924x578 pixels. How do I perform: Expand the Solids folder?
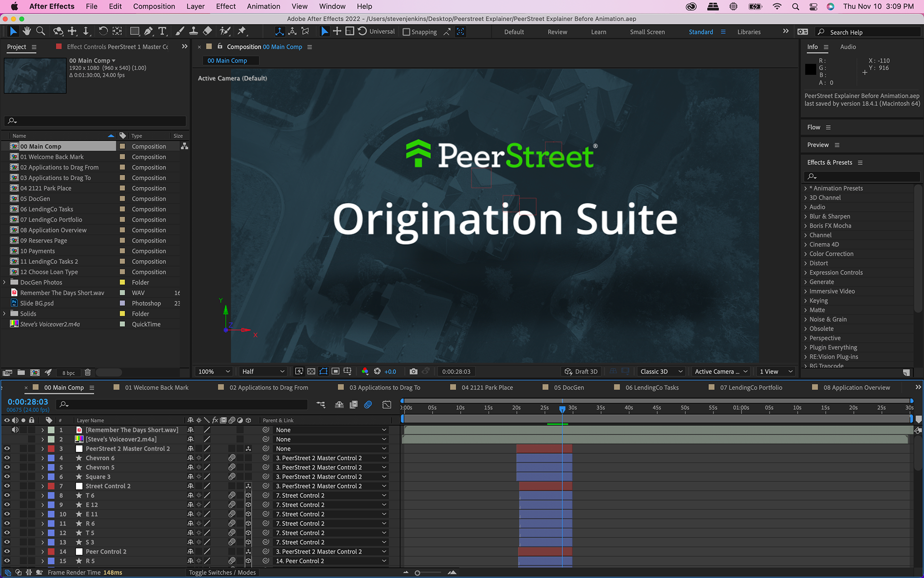click(x=4, y=314)
